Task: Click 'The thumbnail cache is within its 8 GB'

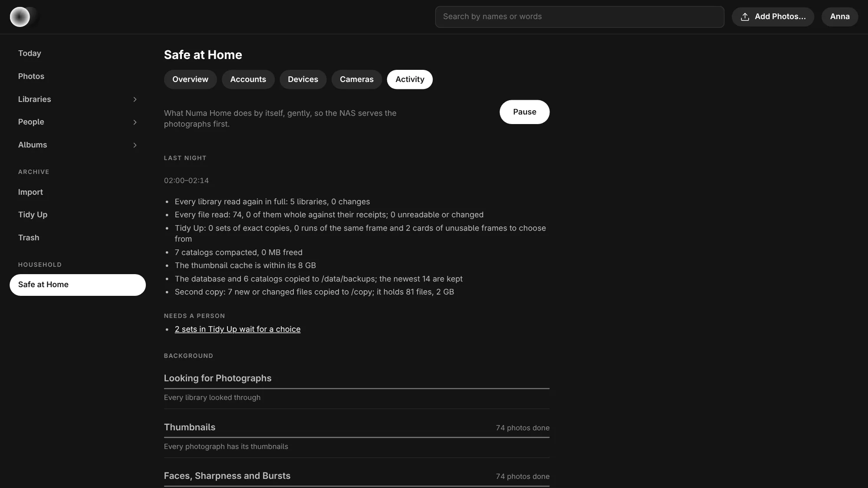Action: pos(245,265)
